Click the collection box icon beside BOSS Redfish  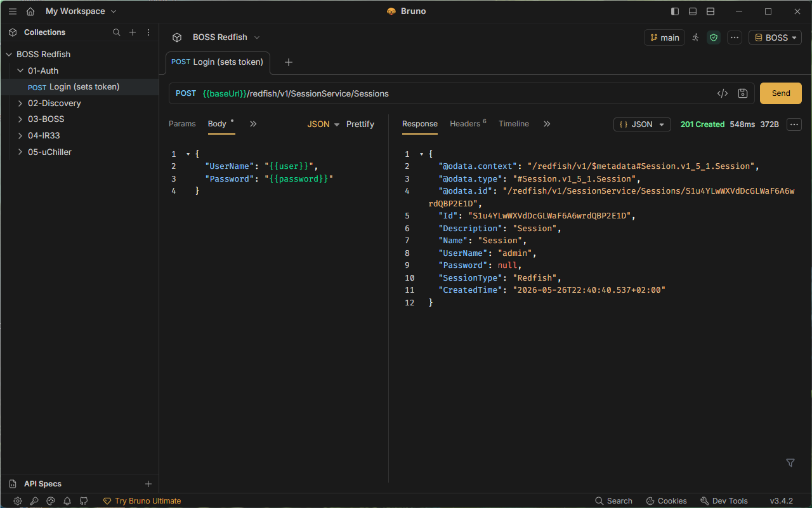(177, 37)
